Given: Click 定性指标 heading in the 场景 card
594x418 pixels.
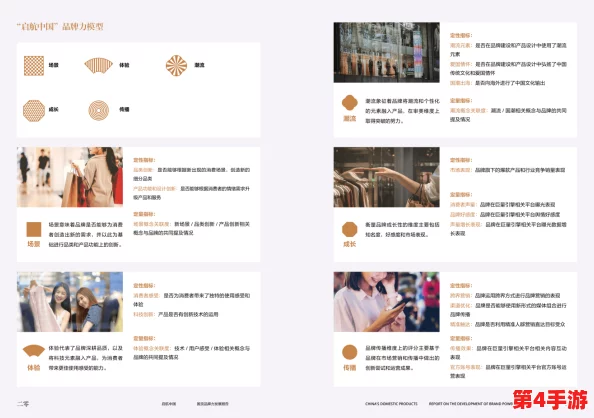Looking at the screenshot, I should coord(144,160).
